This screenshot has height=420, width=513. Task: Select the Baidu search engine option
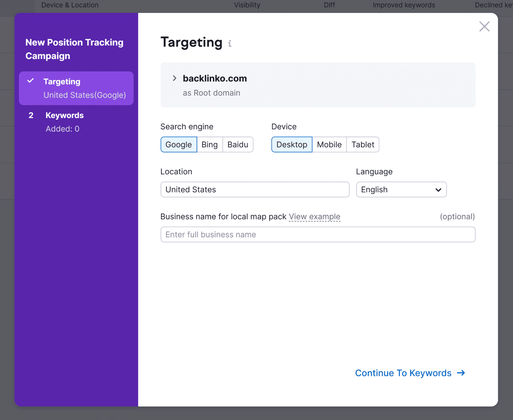tap(237, 144)
